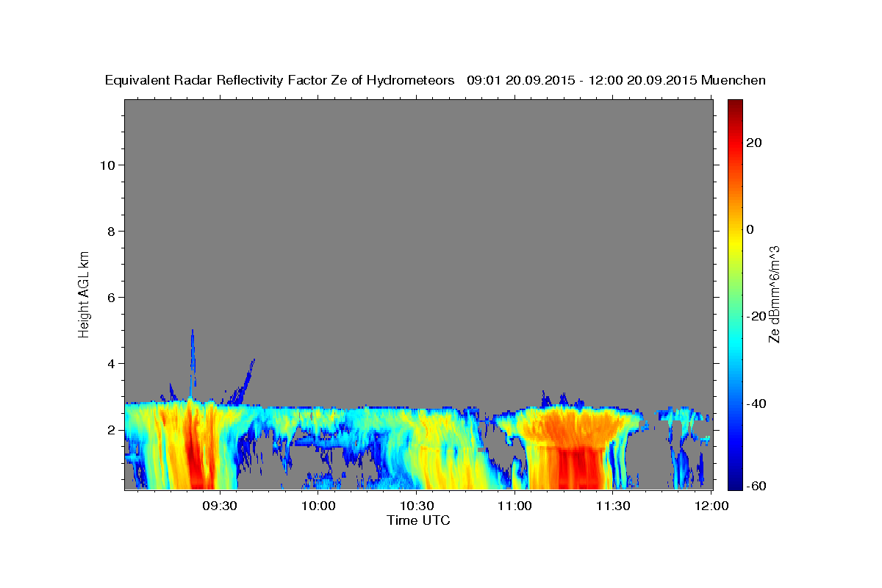Screen dimensions: 882x588
Task: Click the 11:00 time tick label
Action: 514,506
